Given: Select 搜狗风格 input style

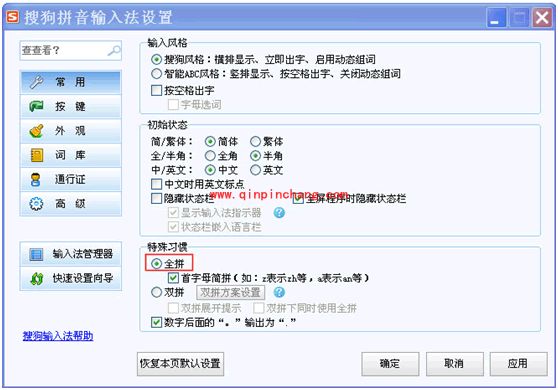Looking at the screenshot, I should pyautogui.click(x=156, y=59).
